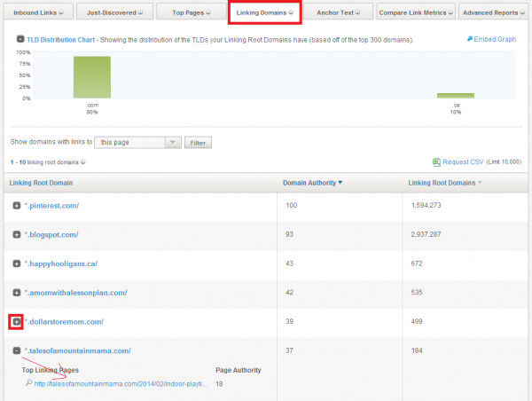The height and width of the screenshot is (401, 532).
Task: Click info icon on Anchor Text tab
Action: point(357,12)
